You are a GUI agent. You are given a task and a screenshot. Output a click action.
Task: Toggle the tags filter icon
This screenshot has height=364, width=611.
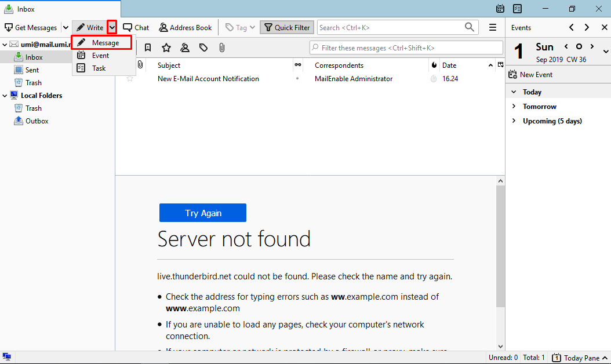(203, 48)
